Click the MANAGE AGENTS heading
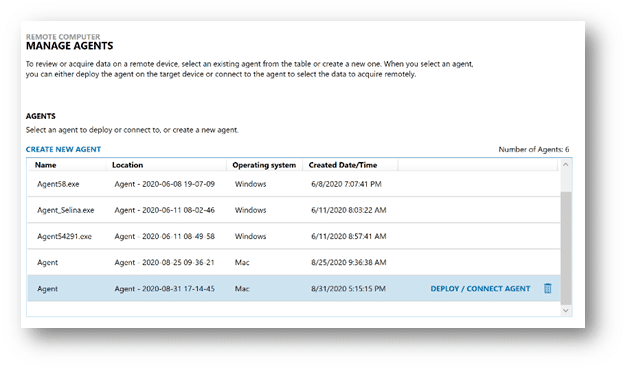This screenshot has height=370, width=627. 70,46
